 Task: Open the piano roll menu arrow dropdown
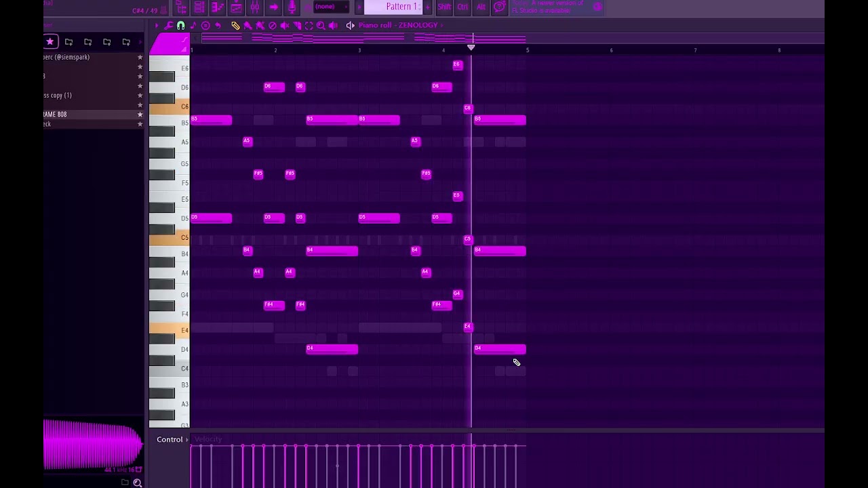157,25
